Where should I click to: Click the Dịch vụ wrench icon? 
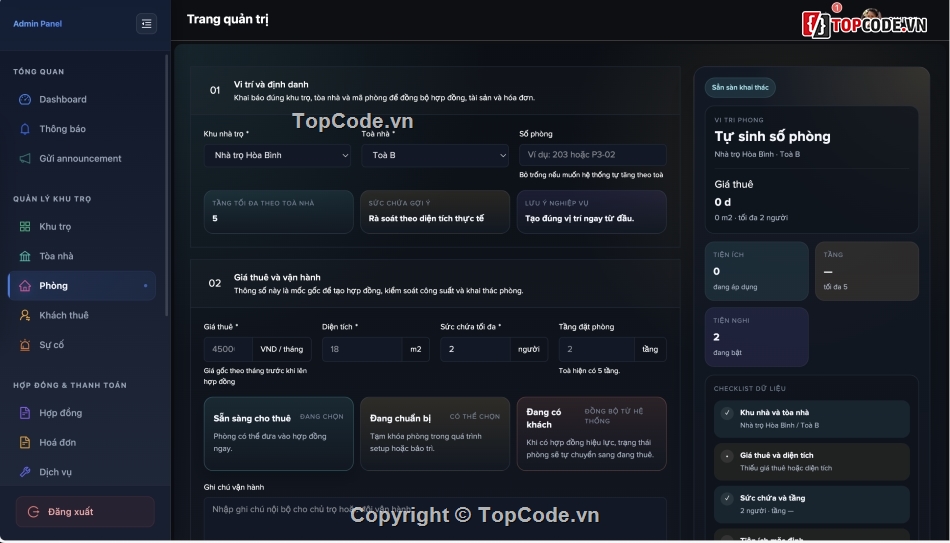[x=25, y=472]
